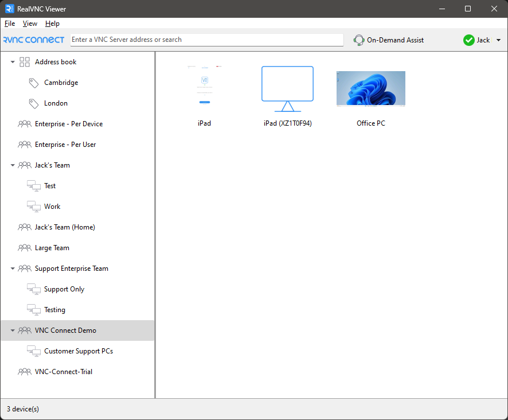Select Enterprise - Per User team
The height and width of the screenshot is (420, 508).
click(65, 145)
